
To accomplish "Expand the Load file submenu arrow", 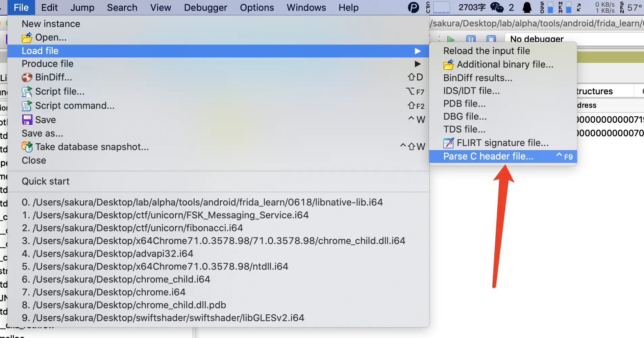I will pos(418,51).
